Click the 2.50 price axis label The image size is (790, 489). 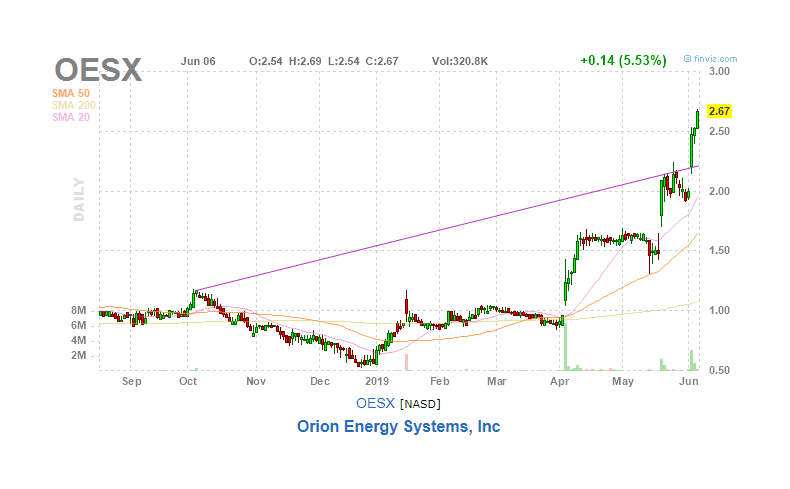(719, 131)
